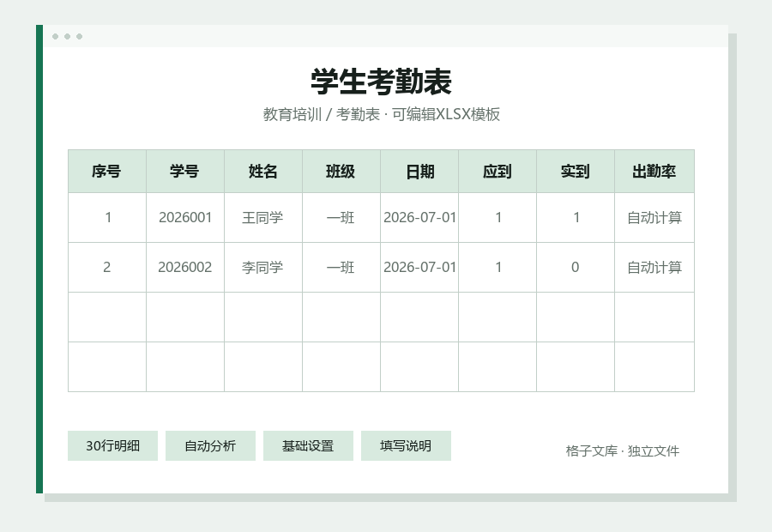Click the title 学生考勤表
This screenshot has width=772, height=532.
coord(381,82)
